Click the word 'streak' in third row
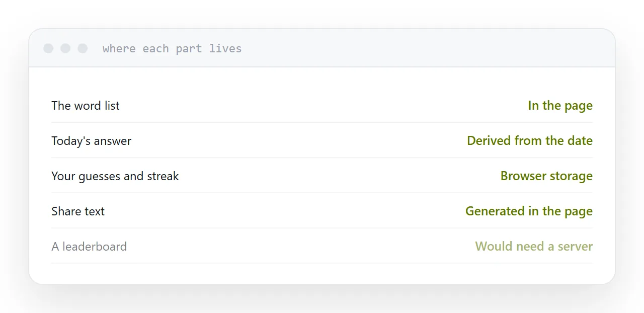Viewport: 644px width, 313px height. tap(163, 176)
